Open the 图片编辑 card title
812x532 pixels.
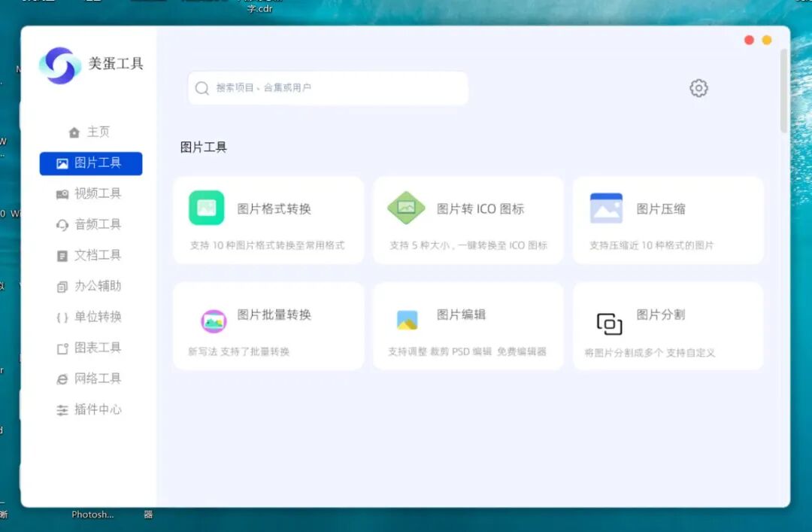[x=461, y=315]
